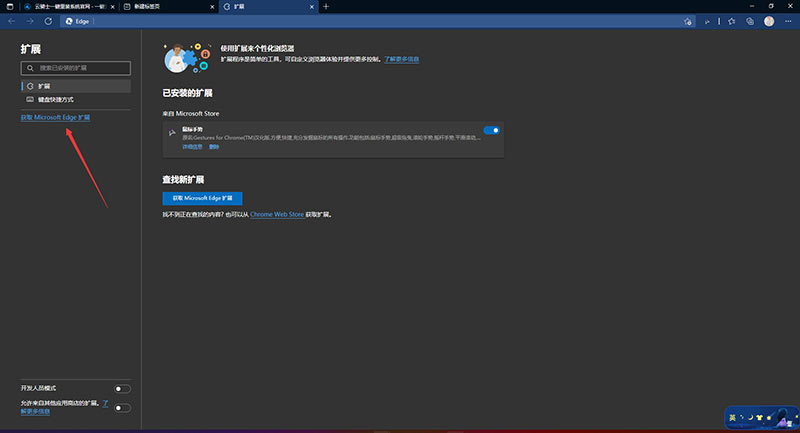The width and height of the screenshot is (800, 433).
Task: Close the 新建标签页 tab
Action: [x=212, y=7]
